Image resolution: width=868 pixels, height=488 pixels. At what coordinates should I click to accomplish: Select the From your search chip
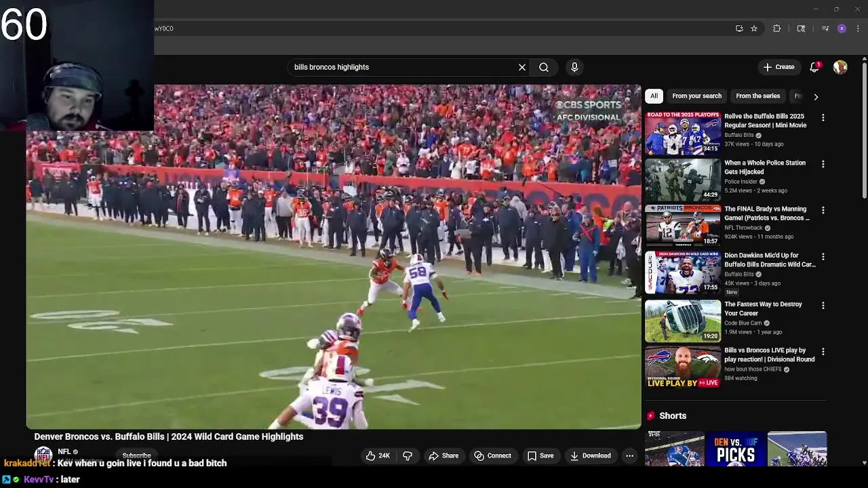coord(696,96)
